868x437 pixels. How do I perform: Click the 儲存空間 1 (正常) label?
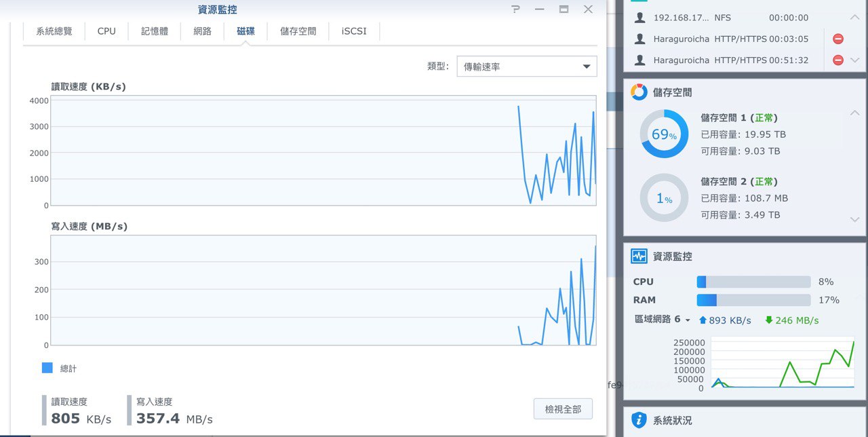(738, 118)
